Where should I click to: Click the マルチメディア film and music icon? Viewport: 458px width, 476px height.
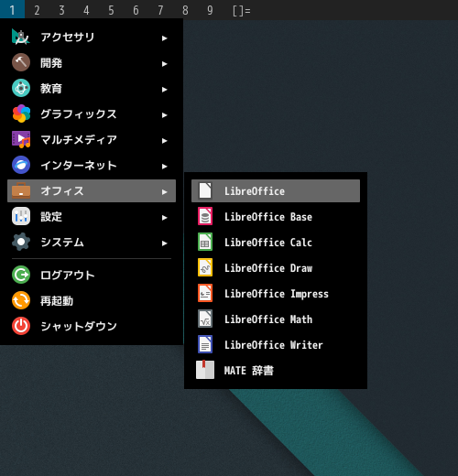[x=21, y=139]
